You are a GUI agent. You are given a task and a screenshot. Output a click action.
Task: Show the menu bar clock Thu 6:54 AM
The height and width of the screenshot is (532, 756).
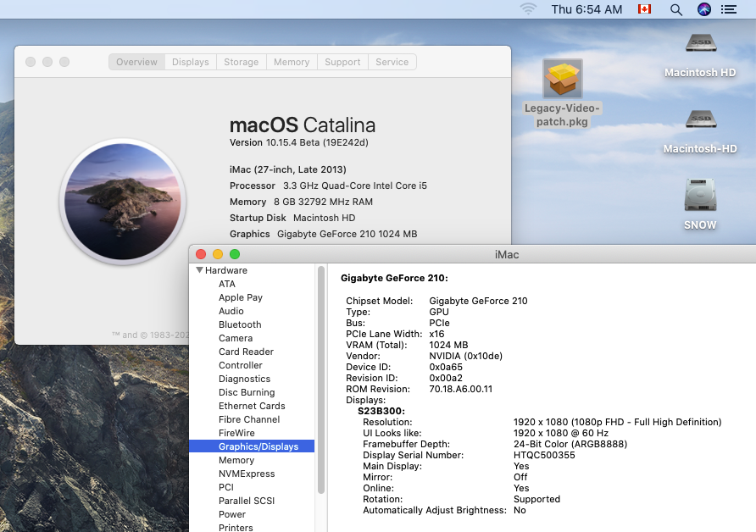tap(586, 9)
